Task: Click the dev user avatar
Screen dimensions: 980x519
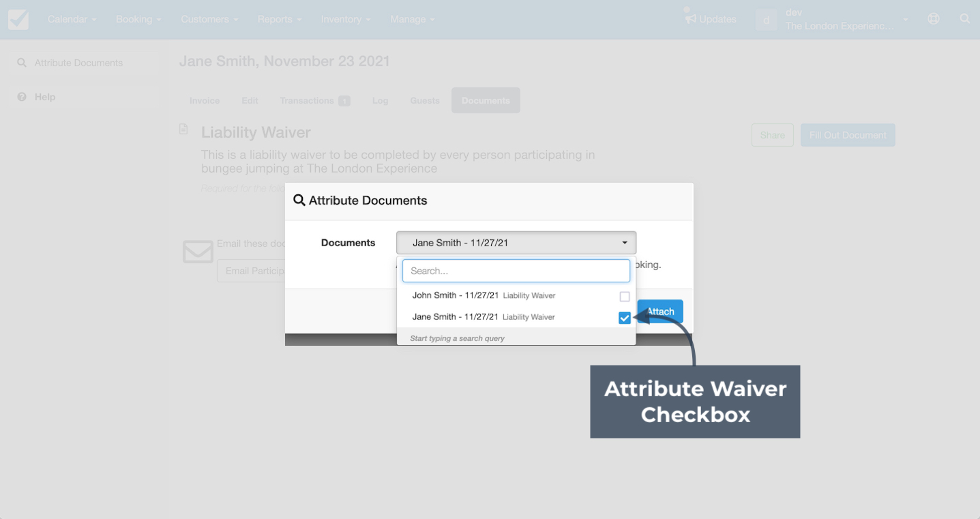Action: [767, 20]
